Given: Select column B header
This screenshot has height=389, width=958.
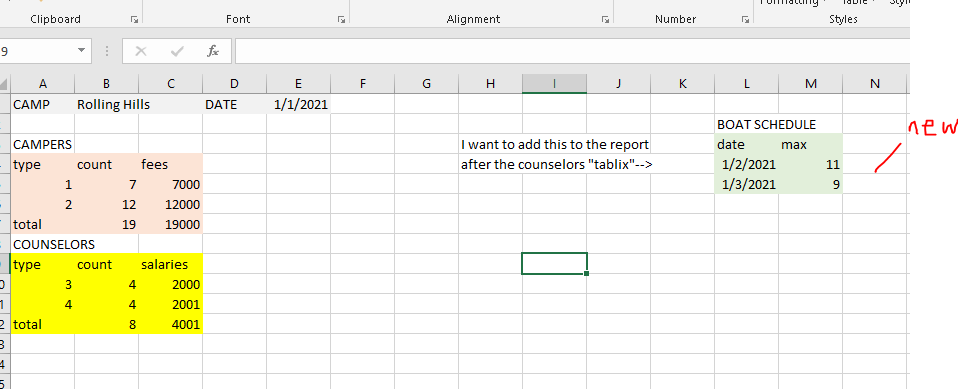Looking at the screenshot, I should (x=106, y=84).
